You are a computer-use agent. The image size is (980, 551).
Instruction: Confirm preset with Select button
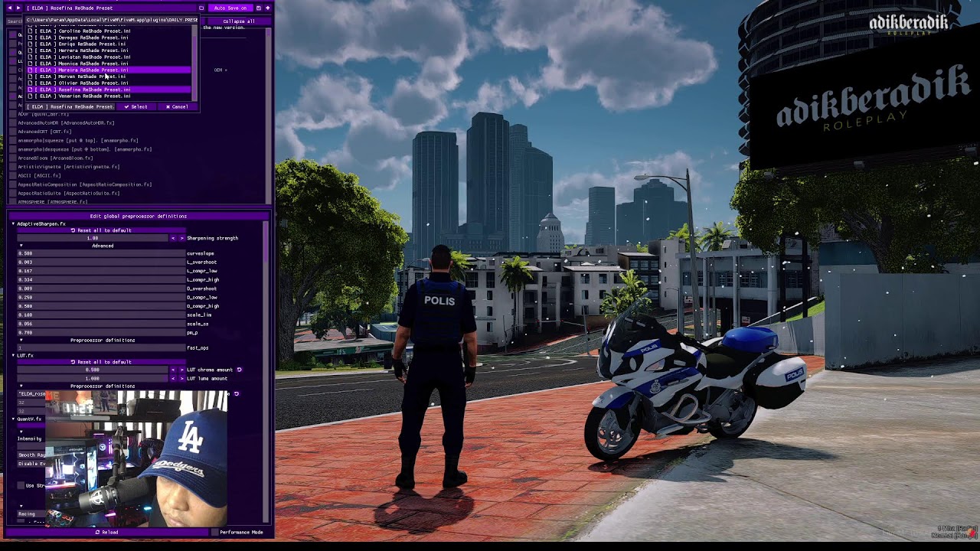pyautogui.click(x=136, y=106)
